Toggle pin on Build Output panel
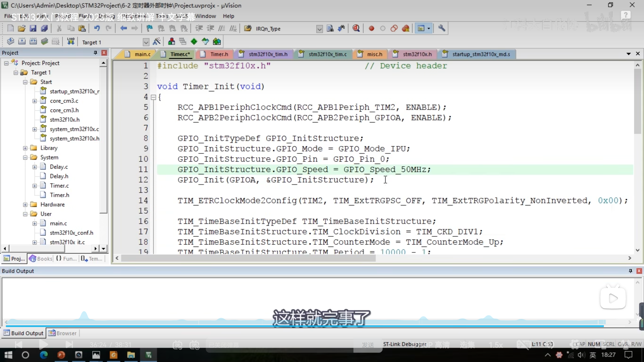The width and height of the screenshot is (644, 362). coord(630,271)
